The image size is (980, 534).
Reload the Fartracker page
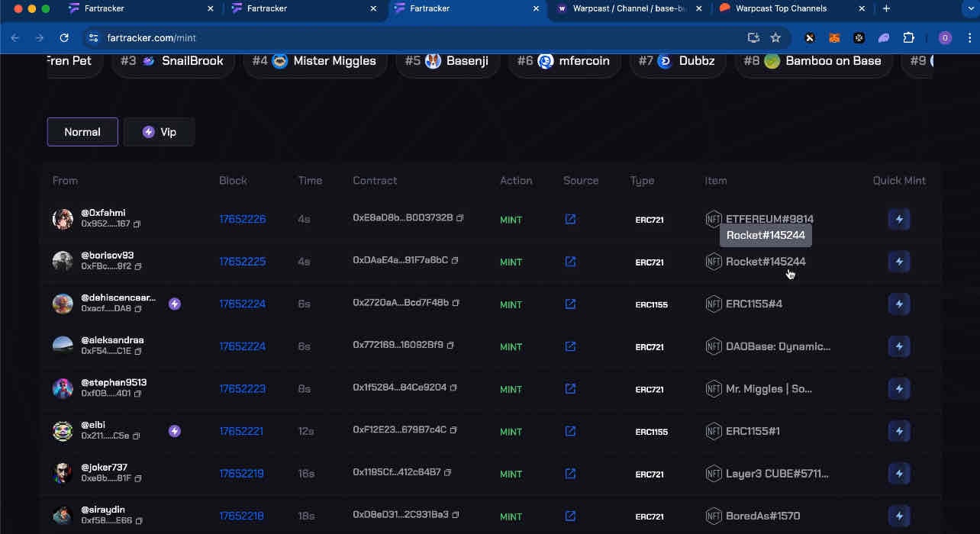click(x=64, y=37)
